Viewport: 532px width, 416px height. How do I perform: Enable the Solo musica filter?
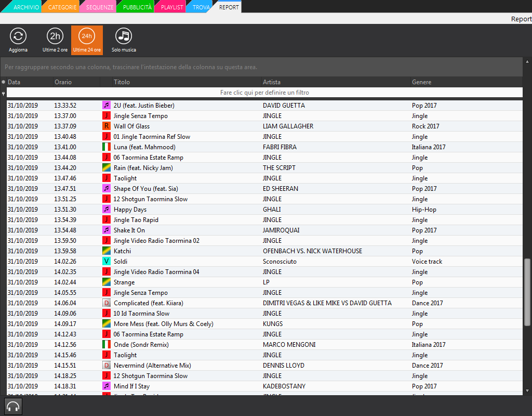[124, 36]
